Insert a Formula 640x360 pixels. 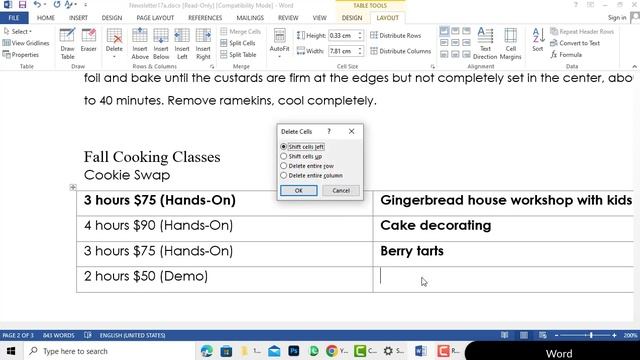pos(566,54)
